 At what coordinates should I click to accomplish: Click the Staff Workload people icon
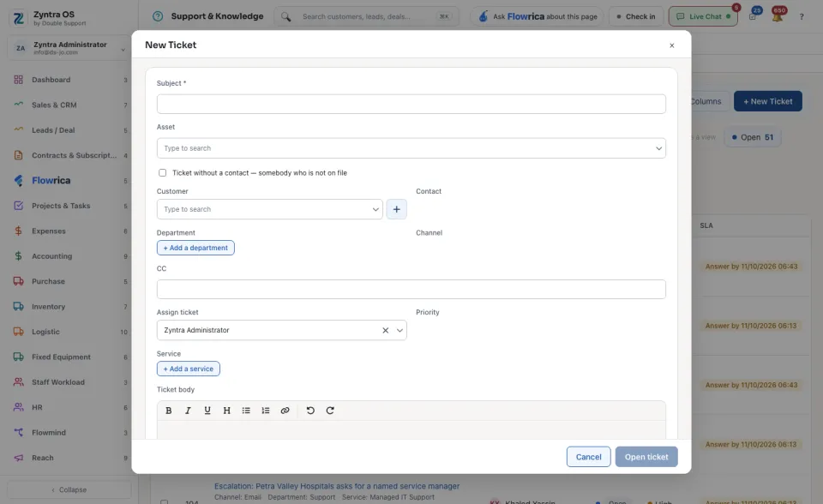pyautogui.click(x=18, y=382)
